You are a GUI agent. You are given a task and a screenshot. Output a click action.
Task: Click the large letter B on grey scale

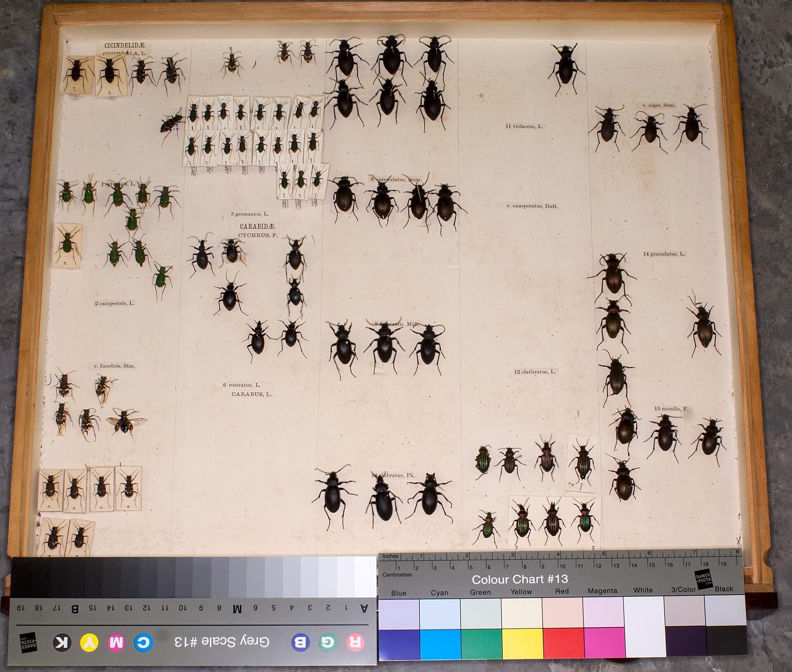click(x=75, y=609)
